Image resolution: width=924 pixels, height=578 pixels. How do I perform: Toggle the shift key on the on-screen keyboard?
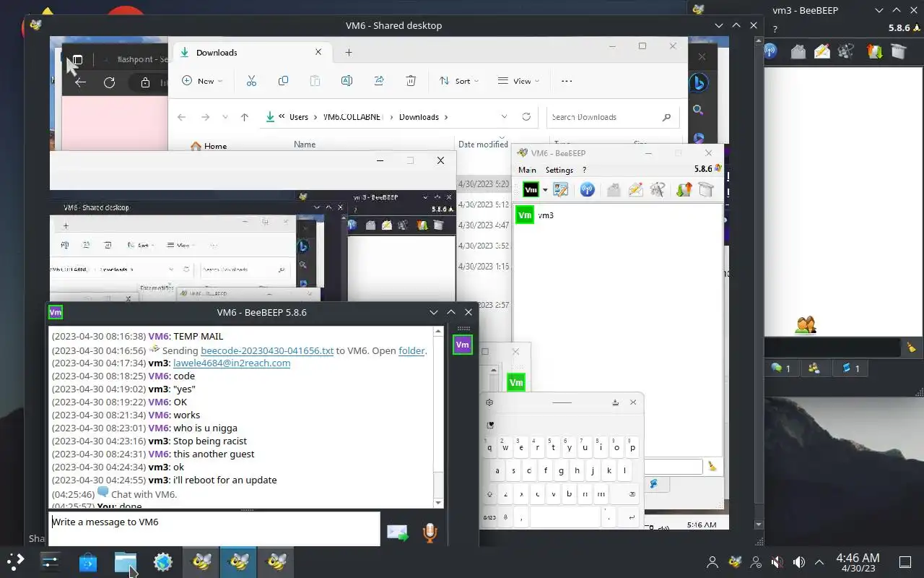point(490,495)
